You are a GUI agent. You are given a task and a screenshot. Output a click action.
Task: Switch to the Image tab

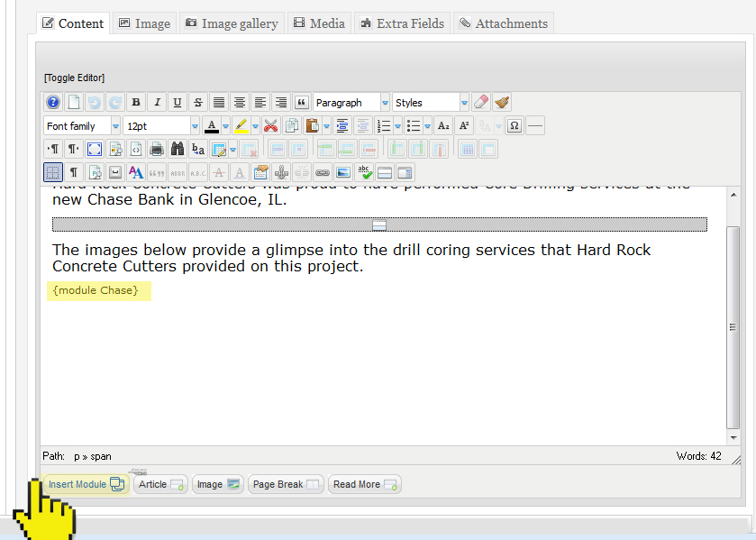click(145, 23)
